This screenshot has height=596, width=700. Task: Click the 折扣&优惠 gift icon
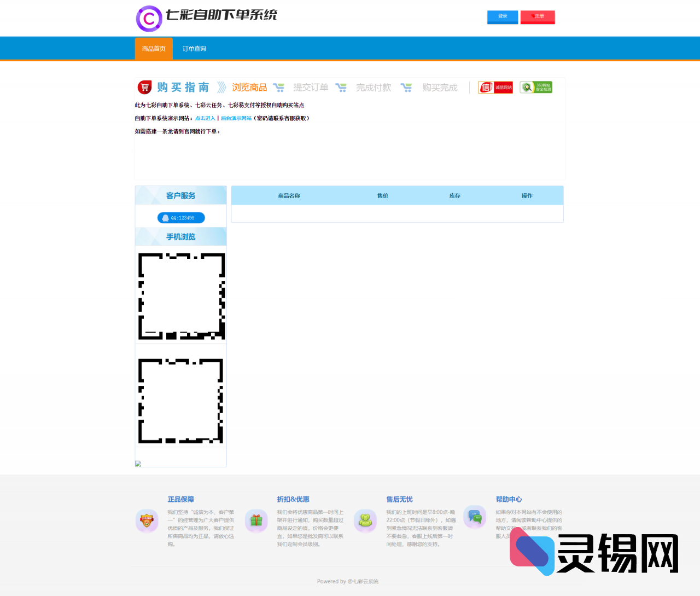(x=256, y=520)
